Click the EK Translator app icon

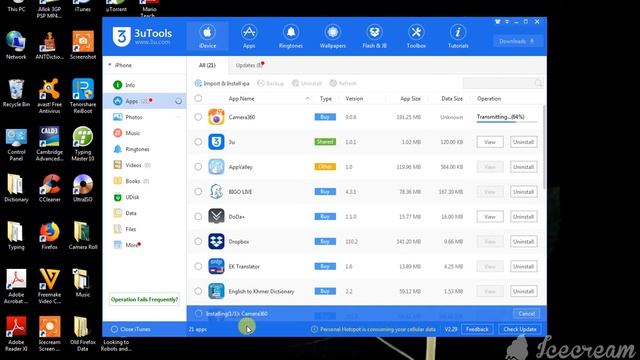coord(216,267)
